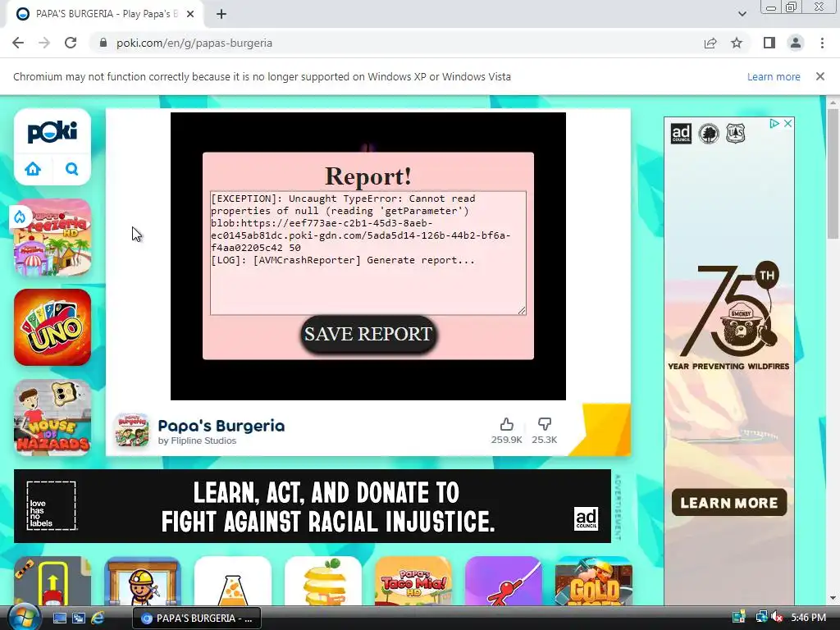Click inside the crash report text area
This screenshot has width=840, height=630.
(x=368, y=253)
